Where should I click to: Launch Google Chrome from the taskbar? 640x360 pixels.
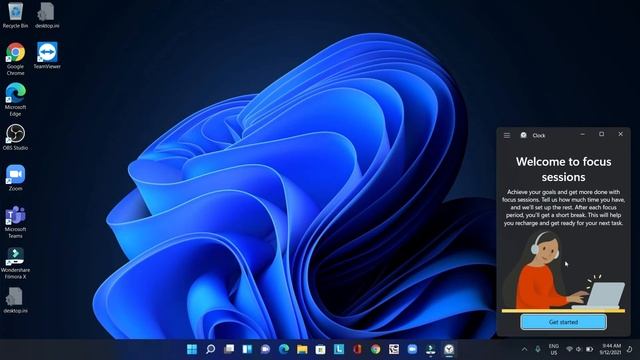[376, 349]
